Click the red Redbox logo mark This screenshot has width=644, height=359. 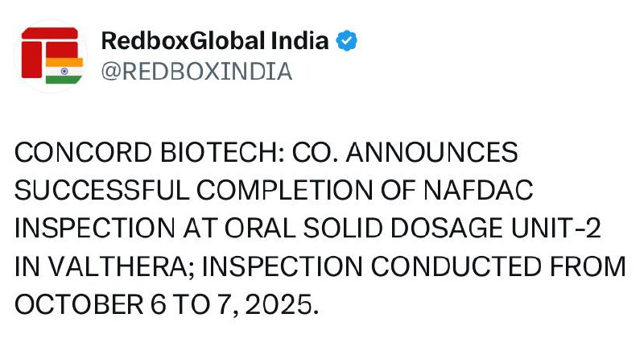pyautogui.click(x=44, y=48)
